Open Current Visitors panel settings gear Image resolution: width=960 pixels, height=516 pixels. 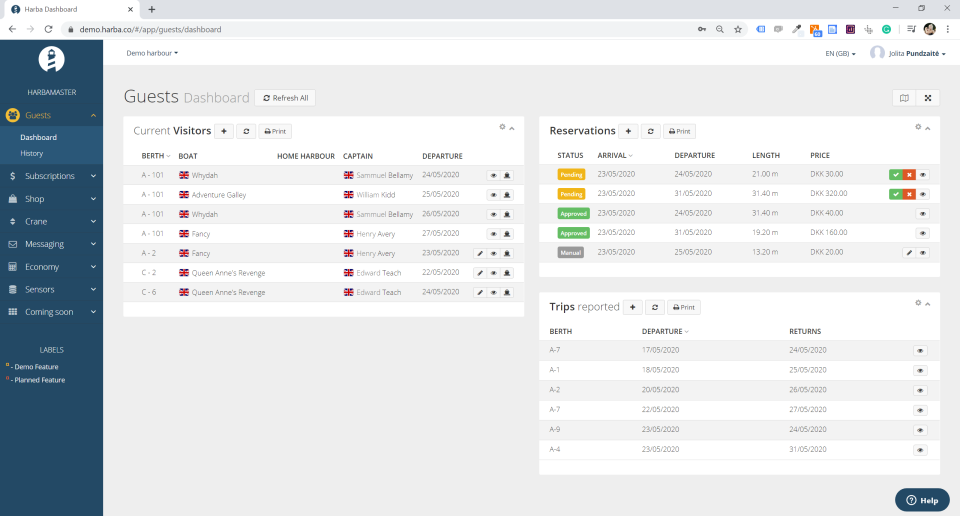pos(502,127)
